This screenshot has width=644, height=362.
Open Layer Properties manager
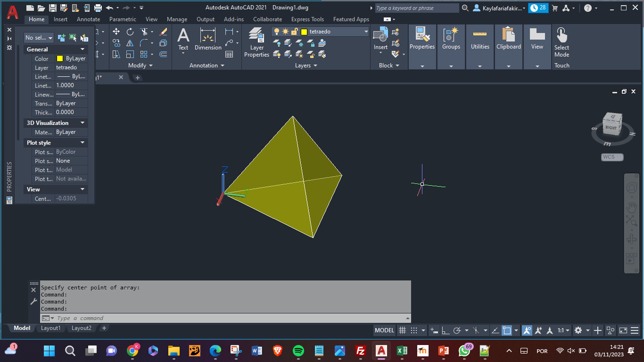coord(256,42)
